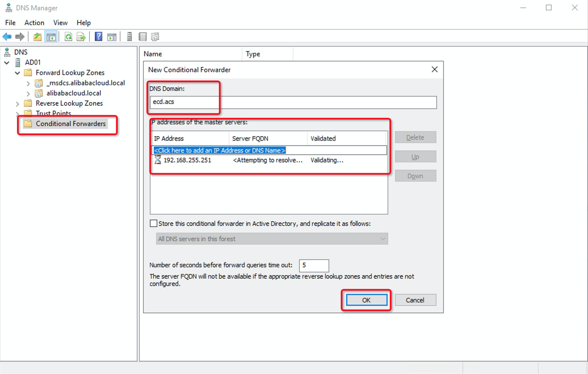
Task: Click the Cancel button
Action: [x=415, y=300]
